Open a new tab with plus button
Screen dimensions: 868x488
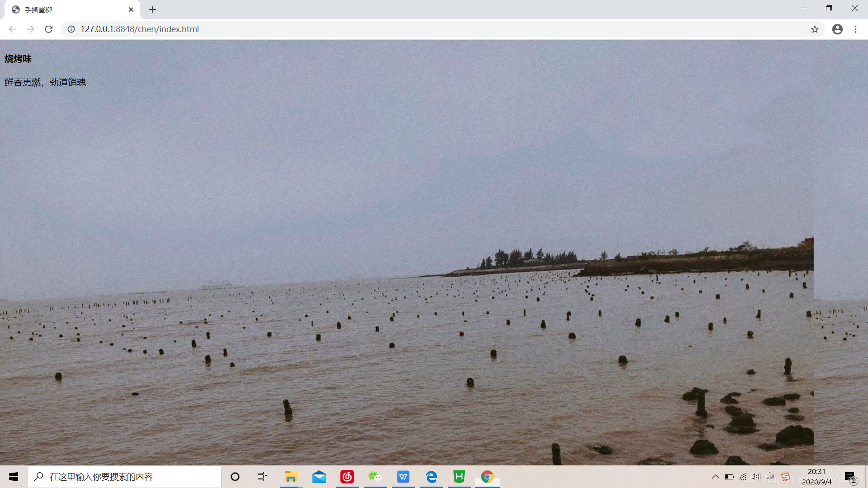click(152, 9)
